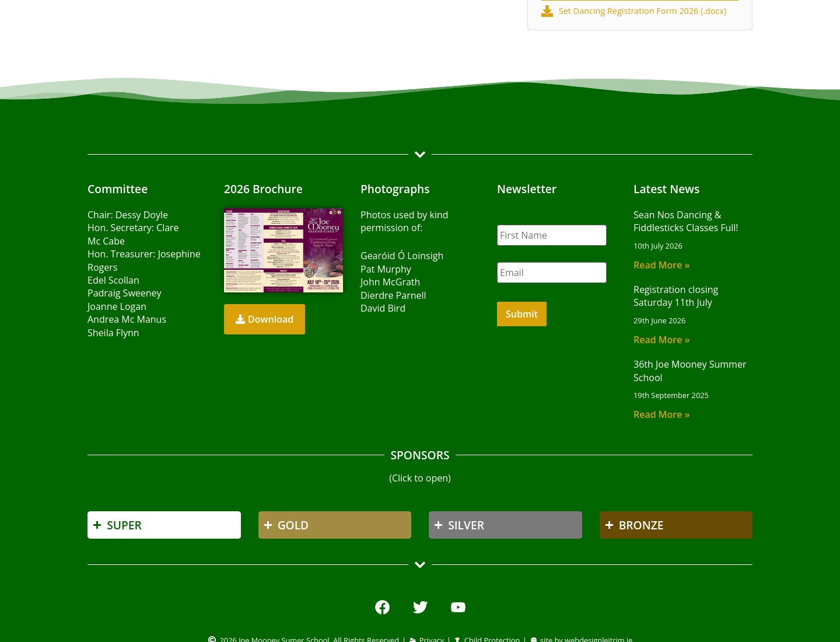This screenshot has height=642, width=840.
Task: Open the Sean Nos Dancing & Fiddlesticks news title
Action: (x=686, y=221)
